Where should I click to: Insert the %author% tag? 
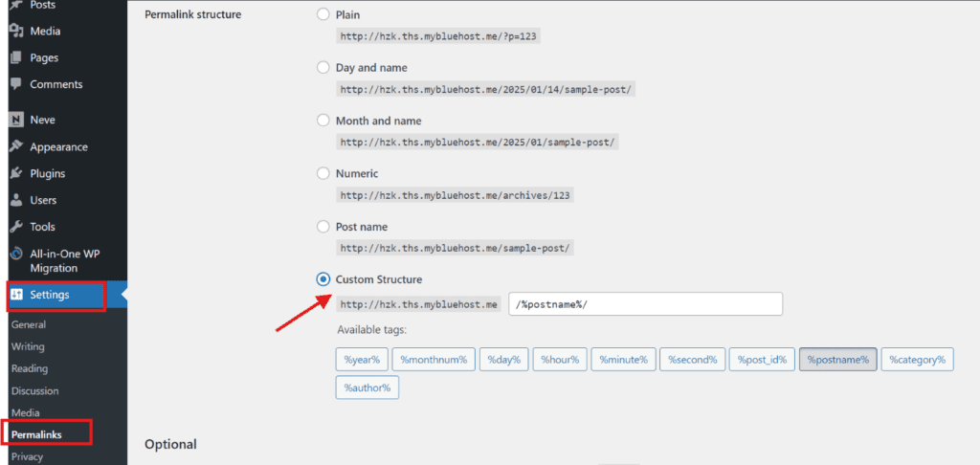pos(367,387)
